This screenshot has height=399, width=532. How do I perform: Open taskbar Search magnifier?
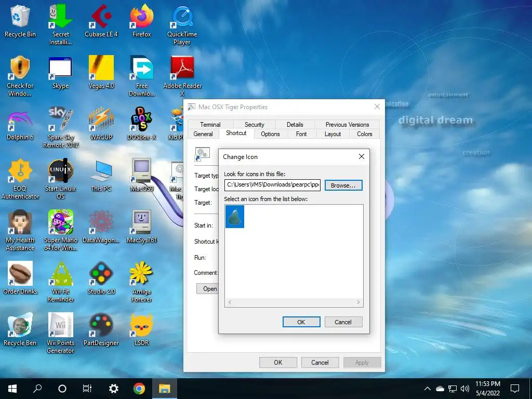[37, 389]
